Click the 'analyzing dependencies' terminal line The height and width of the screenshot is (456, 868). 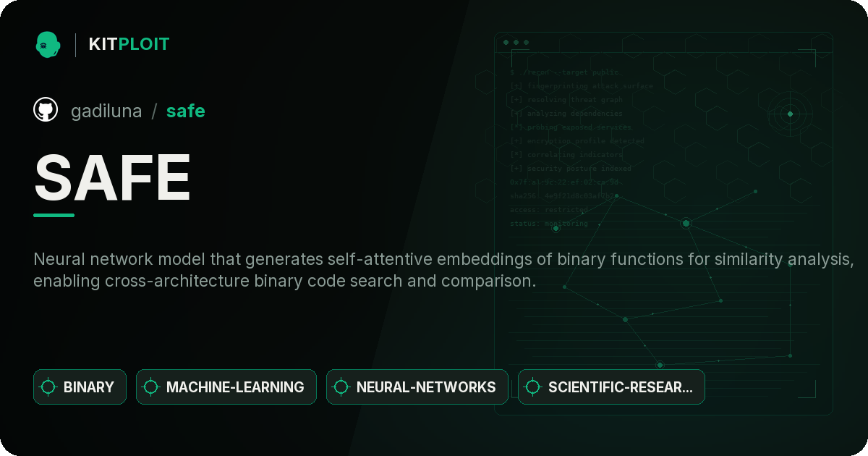566,114
